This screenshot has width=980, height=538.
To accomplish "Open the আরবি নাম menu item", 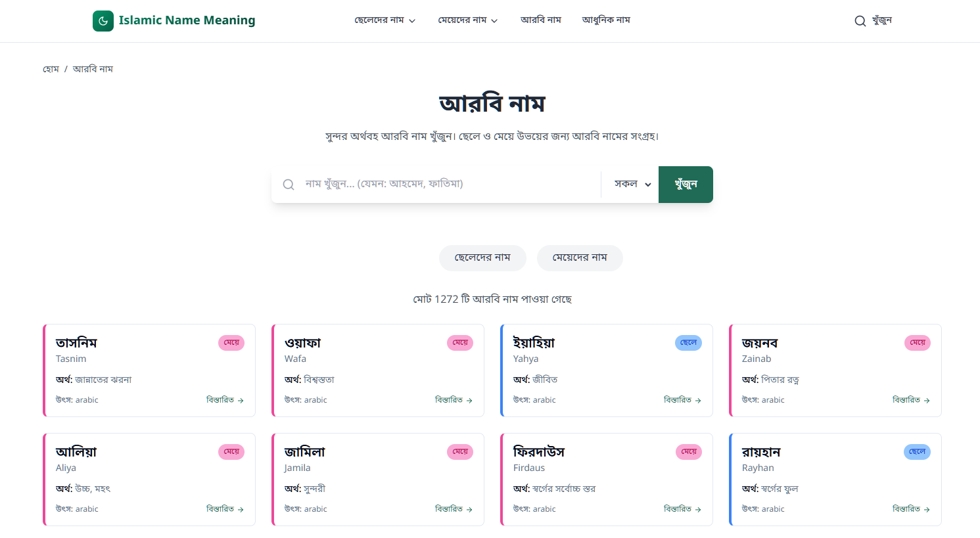I will [541, 20].
